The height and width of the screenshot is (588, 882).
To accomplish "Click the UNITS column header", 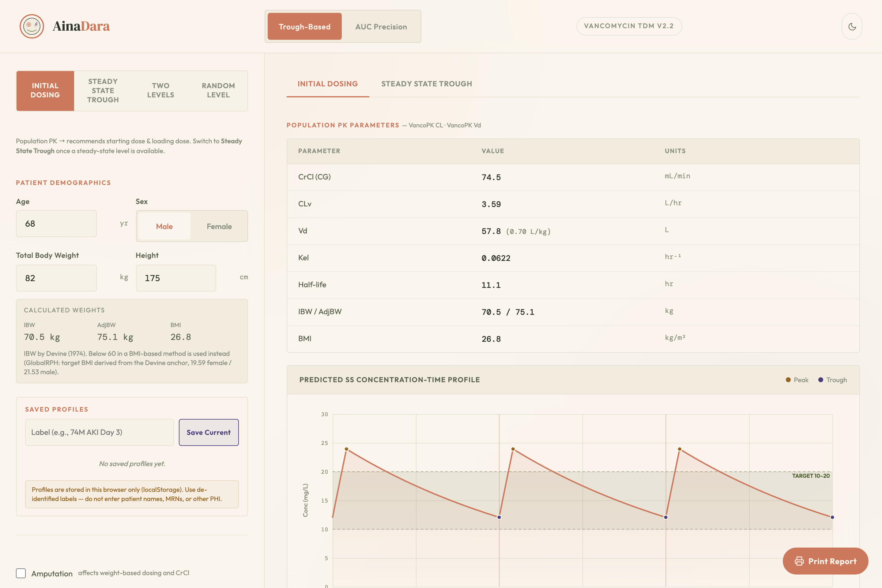I will click(675, 151).
